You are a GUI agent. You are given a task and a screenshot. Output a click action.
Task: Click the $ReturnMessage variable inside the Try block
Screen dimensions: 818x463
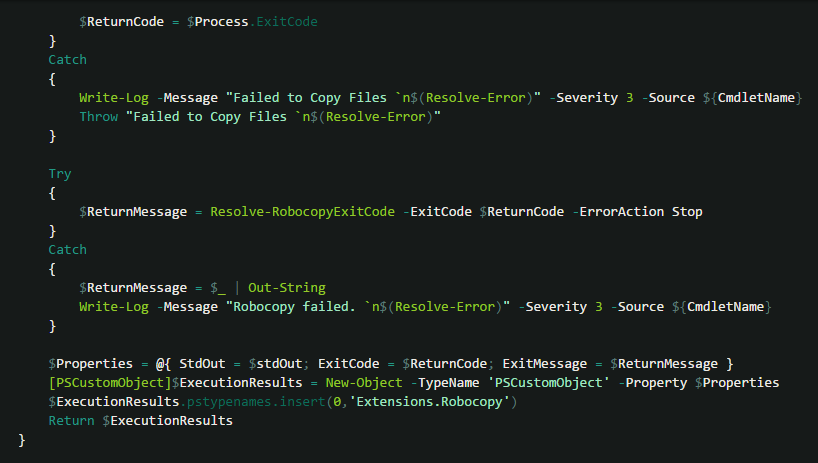point(133,212)
